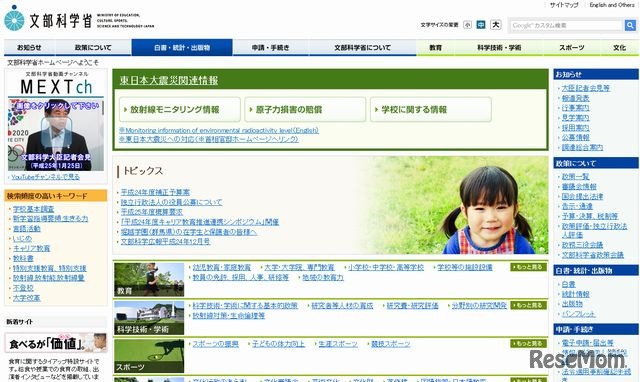The width and height of the screenshot is (640, 382).
Task: Open 放射線対策・生命倫理等 link
Action: (229, 315)
